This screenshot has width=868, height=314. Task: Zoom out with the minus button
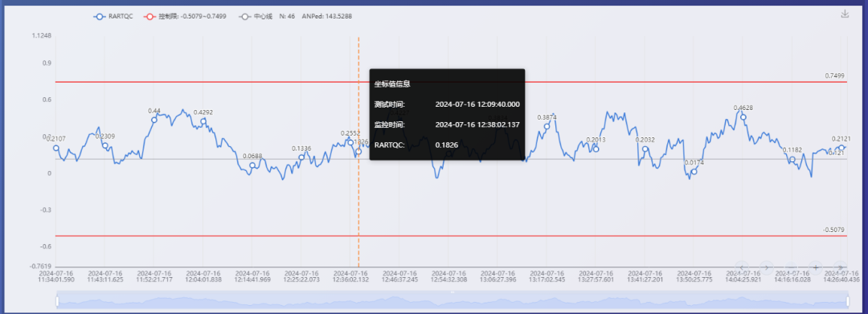coord(792,267)
